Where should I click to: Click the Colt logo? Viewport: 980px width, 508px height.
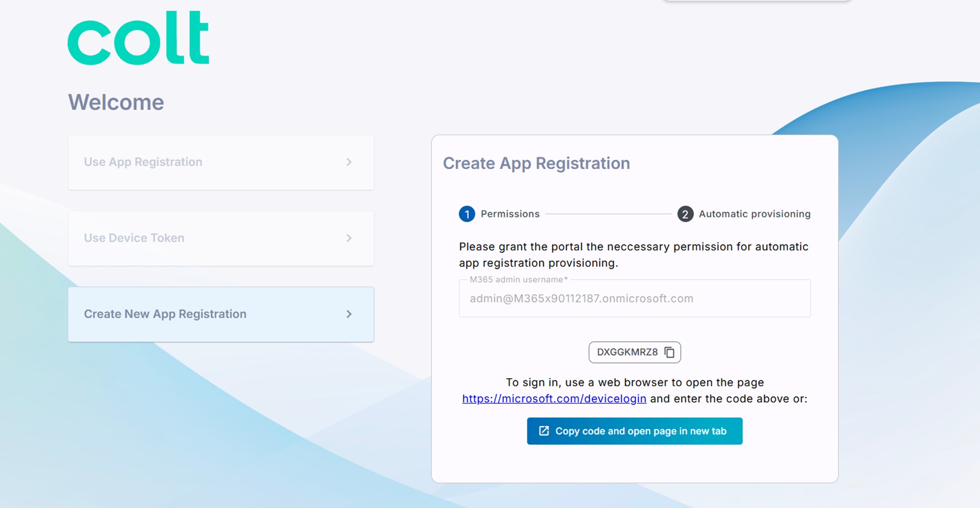tap(139, 38)
